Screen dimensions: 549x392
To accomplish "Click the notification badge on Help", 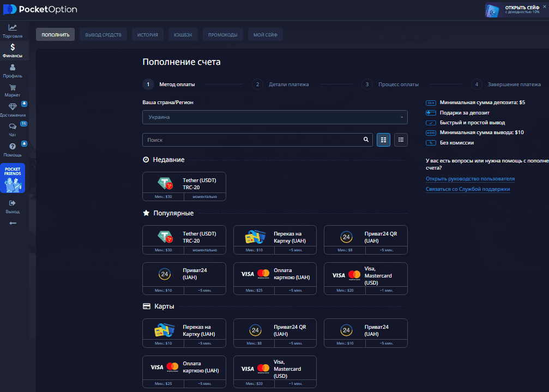I will tap(24, 143).
